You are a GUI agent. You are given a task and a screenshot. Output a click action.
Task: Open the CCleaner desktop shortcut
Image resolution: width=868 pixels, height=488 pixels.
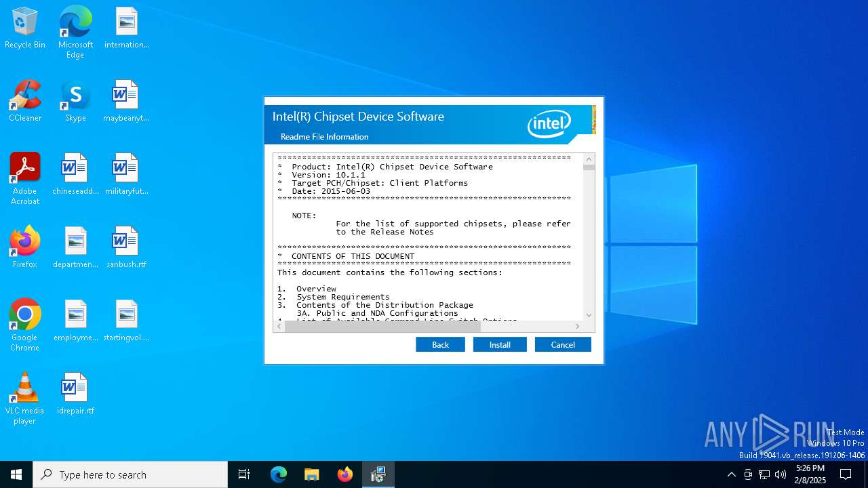[25, 102]
